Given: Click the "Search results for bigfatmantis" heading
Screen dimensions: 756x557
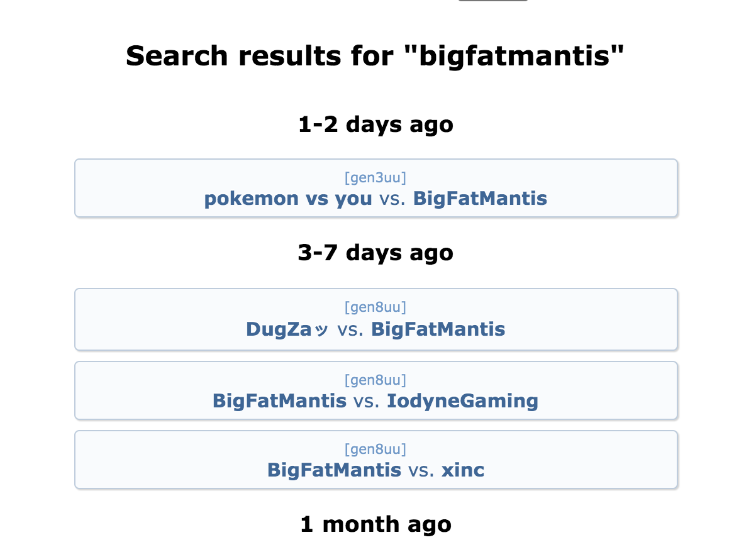Looking at the screenshot, I should [375, 56].
